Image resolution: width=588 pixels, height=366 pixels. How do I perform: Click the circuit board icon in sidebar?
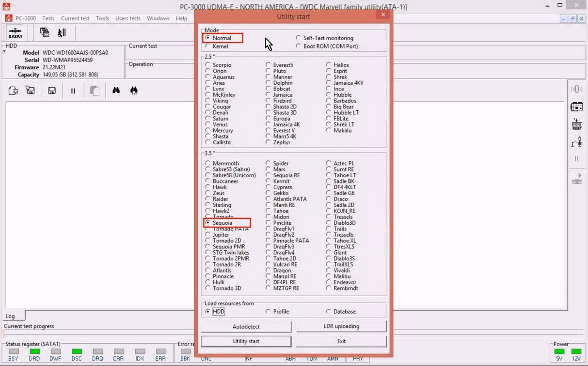pos(576,107)
